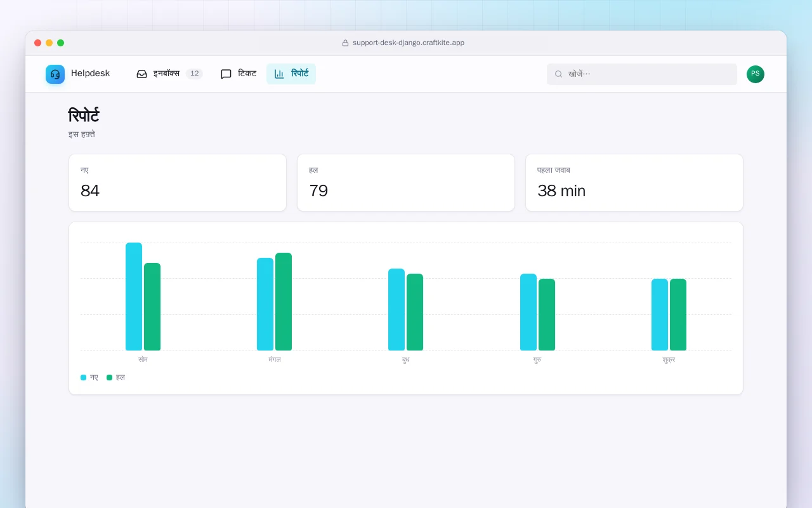Click the पहला जवाब card showing 38 min
This screenshot has width=812, height=508.
click(634, 183)
